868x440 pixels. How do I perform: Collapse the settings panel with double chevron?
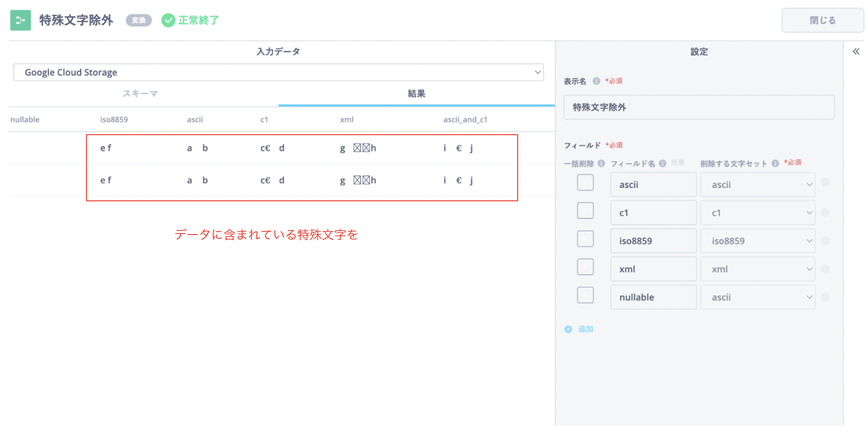click(856, 51)
